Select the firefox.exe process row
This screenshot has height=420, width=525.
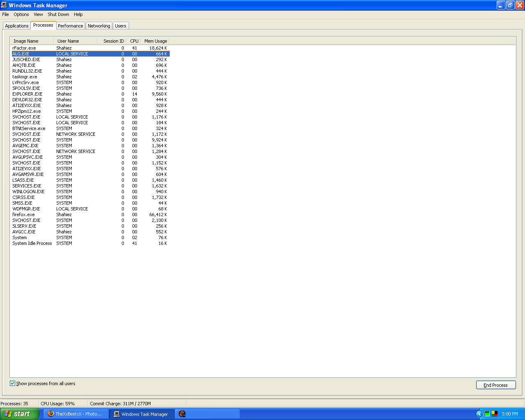click(24, 215)
